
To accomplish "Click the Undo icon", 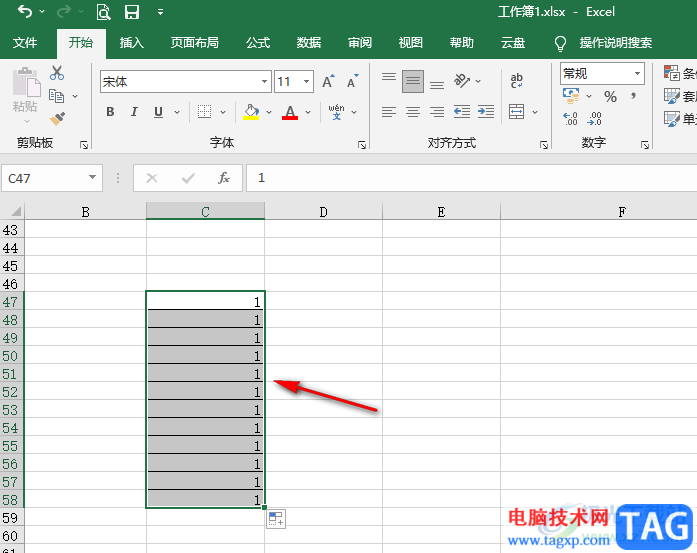I will coord(25,12).
